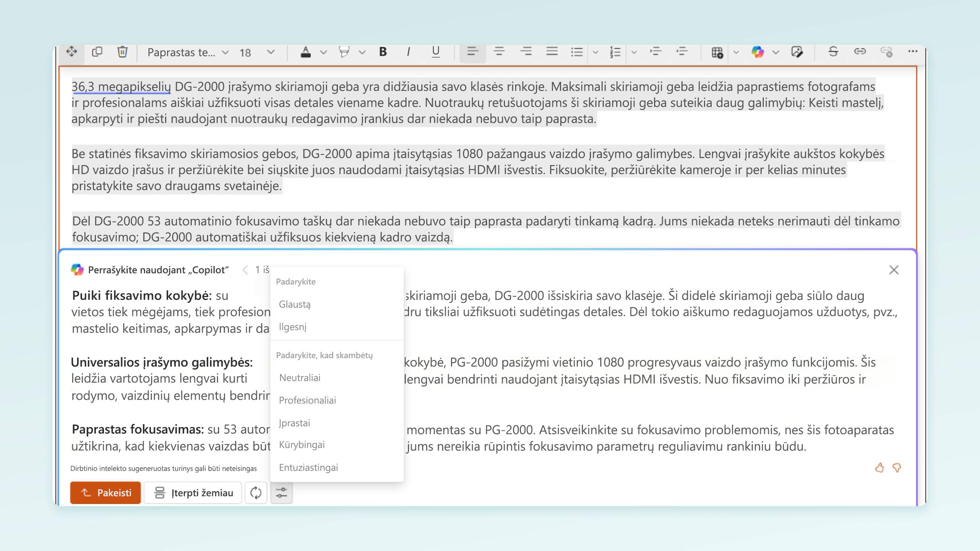
Task: Click the regenerate refresh icon
Action: (x=256, y=493)
